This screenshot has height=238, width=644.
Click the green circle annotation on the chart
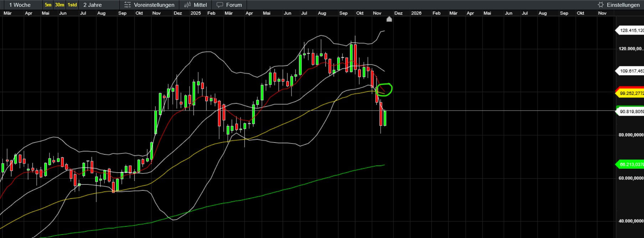(x=384, y=90)
